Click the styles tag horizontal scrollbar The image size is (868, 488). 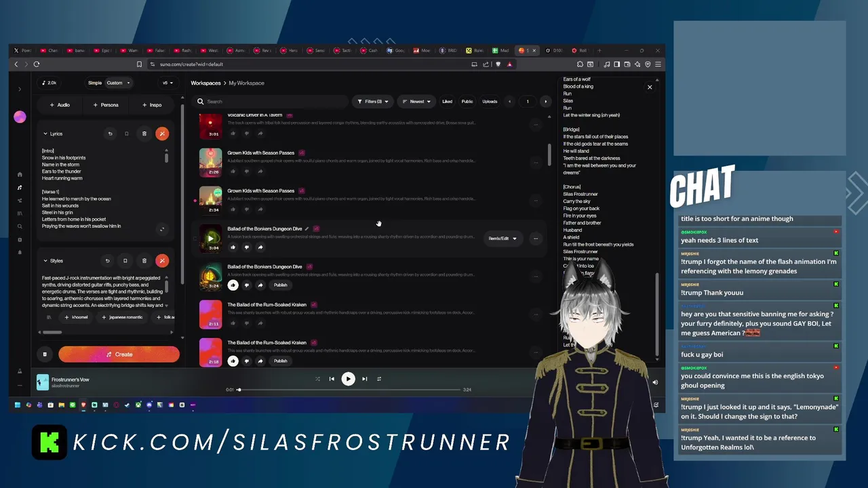tap(52, 332)
